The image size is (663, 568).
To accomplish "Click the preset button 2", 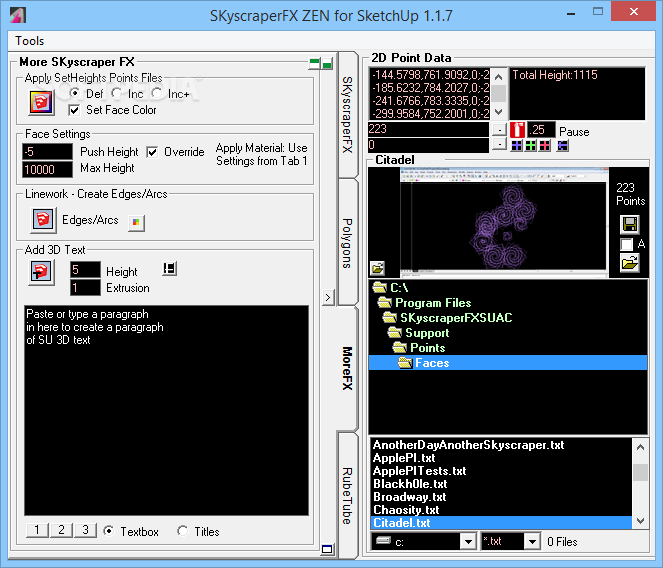I will (x=61, y=530).
